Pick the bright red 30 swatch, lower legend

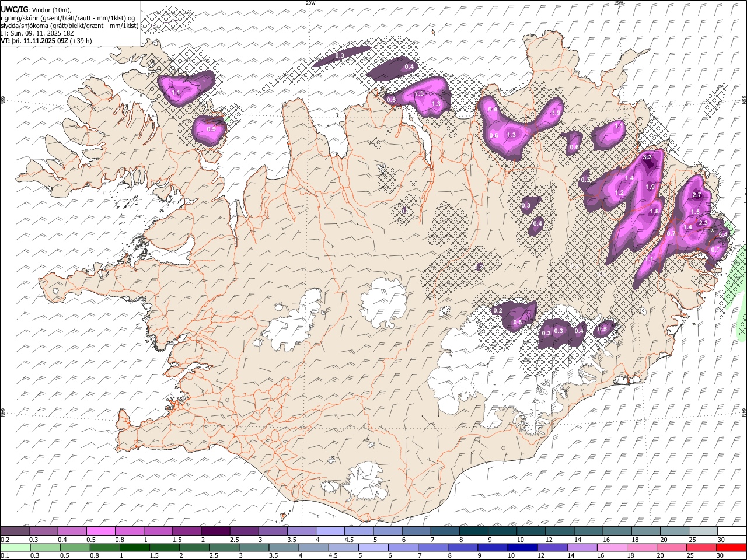731,547
